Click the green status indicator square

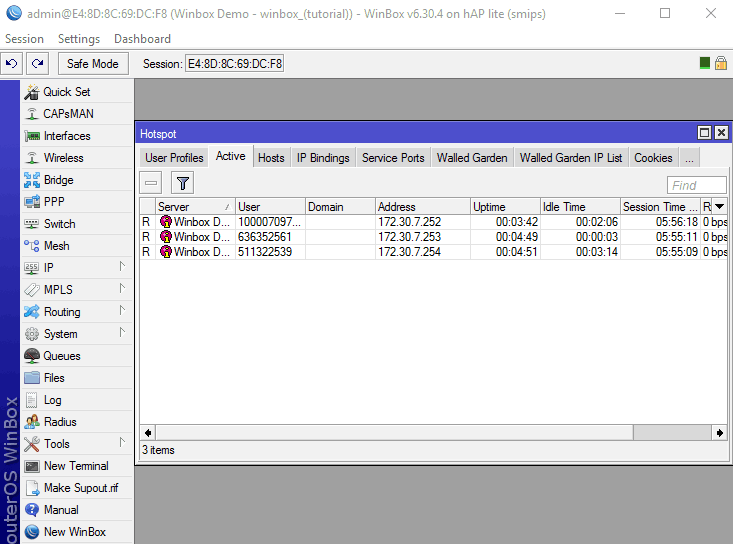[705, 63]
